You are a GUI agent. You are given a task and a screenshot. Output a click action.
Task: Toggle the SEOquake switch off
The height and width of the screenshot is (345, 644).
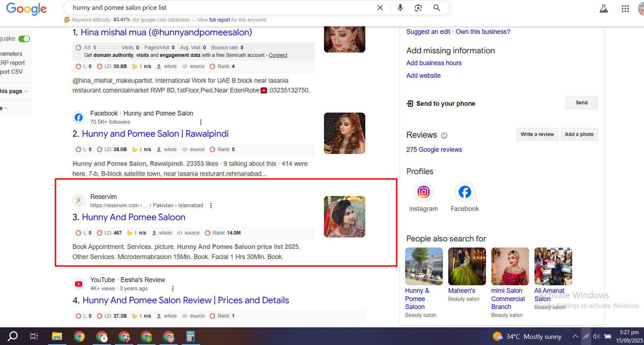click(24, 39)
